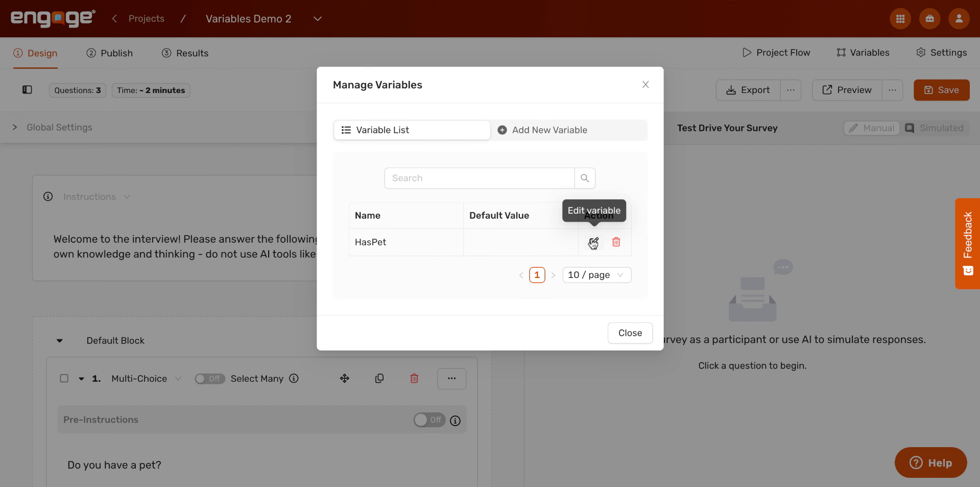Open the Design tab
This screenshot has width=980, height=487.
(35, 53)
